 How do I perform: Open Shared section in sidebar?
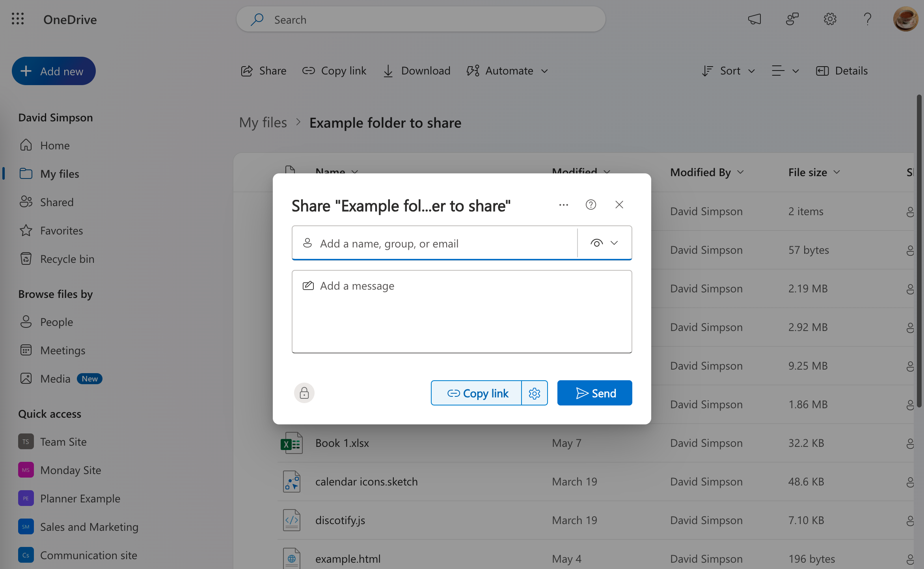tap(57, 201)
